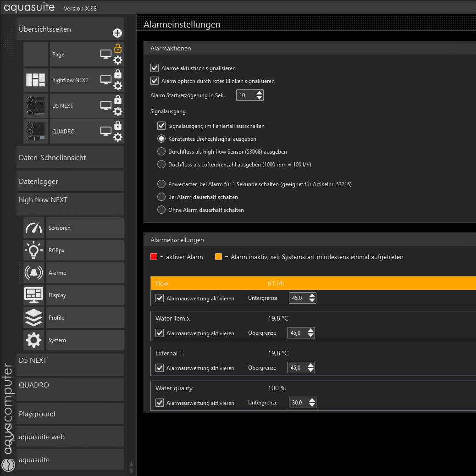Open Datenlogger in sidebar
This screenshot has width=476, height=476.
click(x=70, y=181)
